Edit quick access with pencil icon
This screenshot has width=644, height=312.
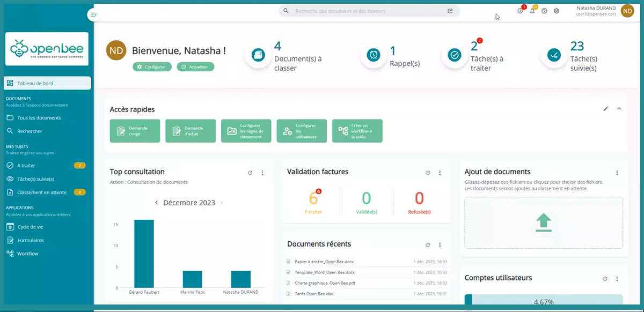tap(606, 109)
